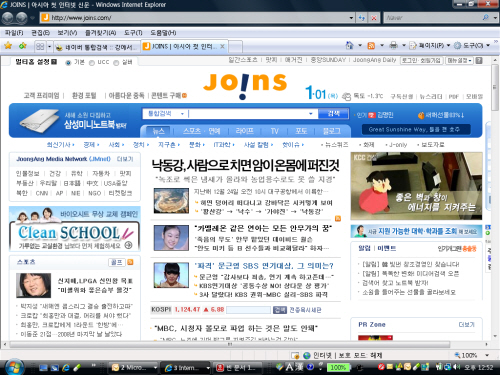The width and height of the screenshot is (500, 375).
Task: Click the figure skater news thumbnail
Action: 171,238
